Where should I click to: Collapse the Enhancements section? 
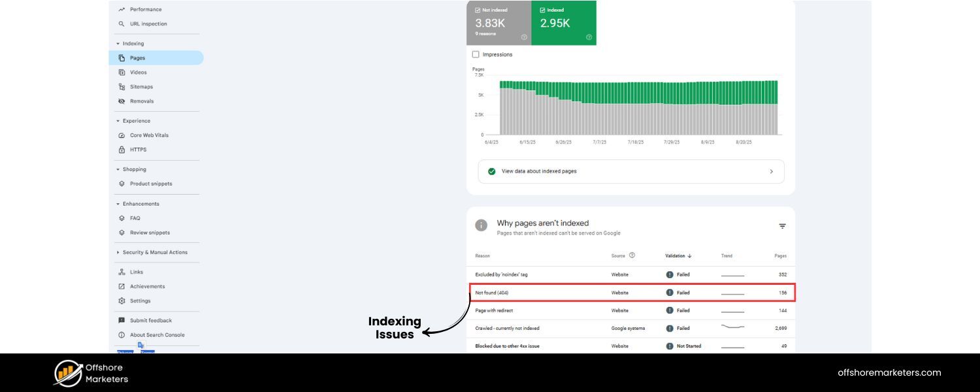(118, 203)
